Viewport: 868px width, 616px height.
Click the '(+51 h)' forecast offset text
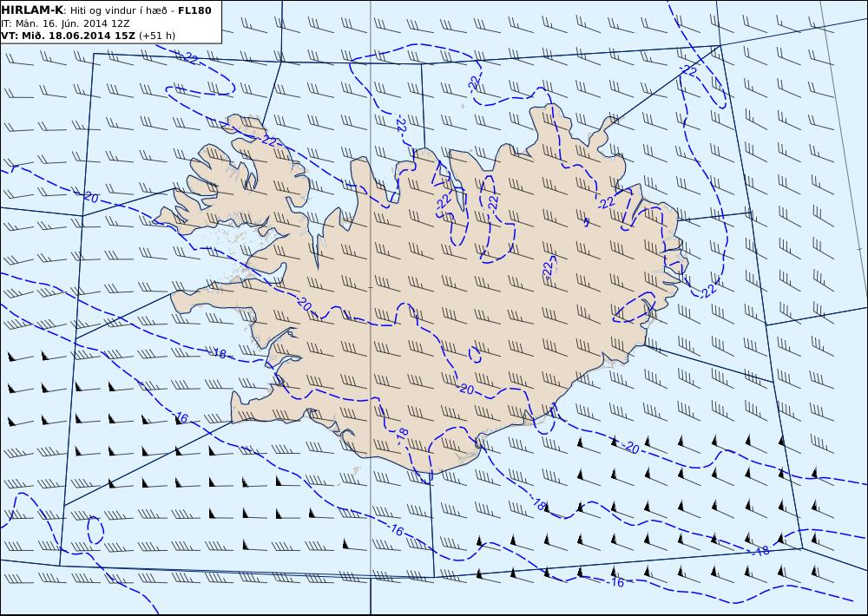(x=156, y=36)
